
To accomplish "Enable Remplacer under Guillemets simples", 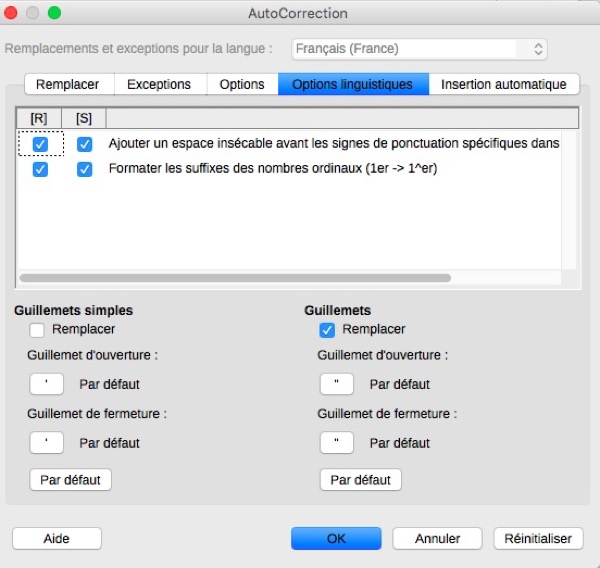I will click(37, 329).
